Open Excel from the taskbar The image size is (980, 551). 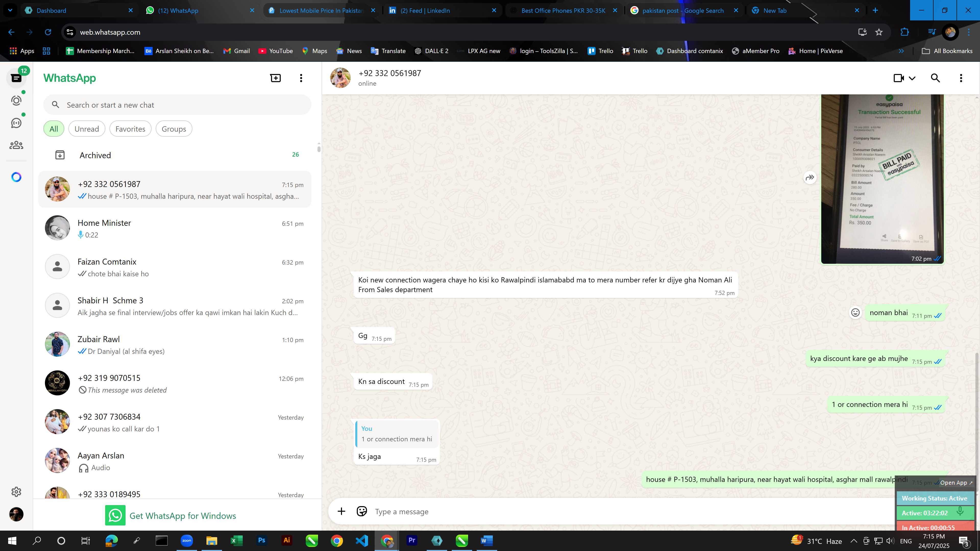(x=236, y=540)
